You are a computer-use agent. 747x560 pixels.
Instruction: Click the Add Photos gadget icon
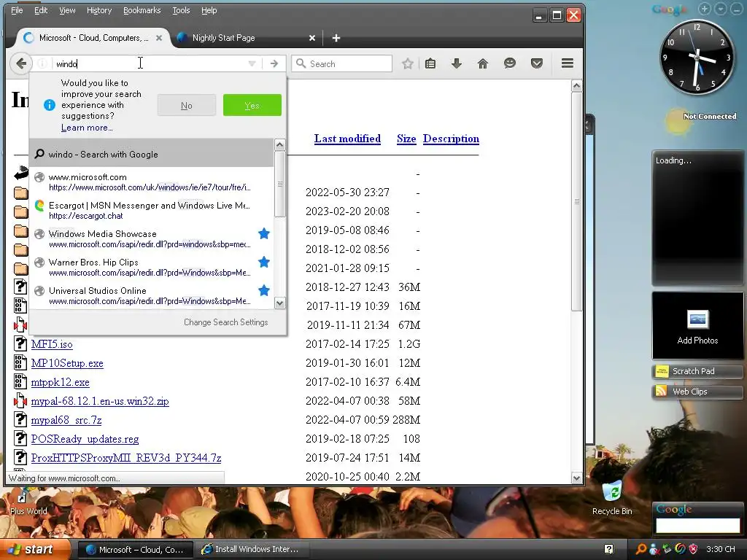697,319
